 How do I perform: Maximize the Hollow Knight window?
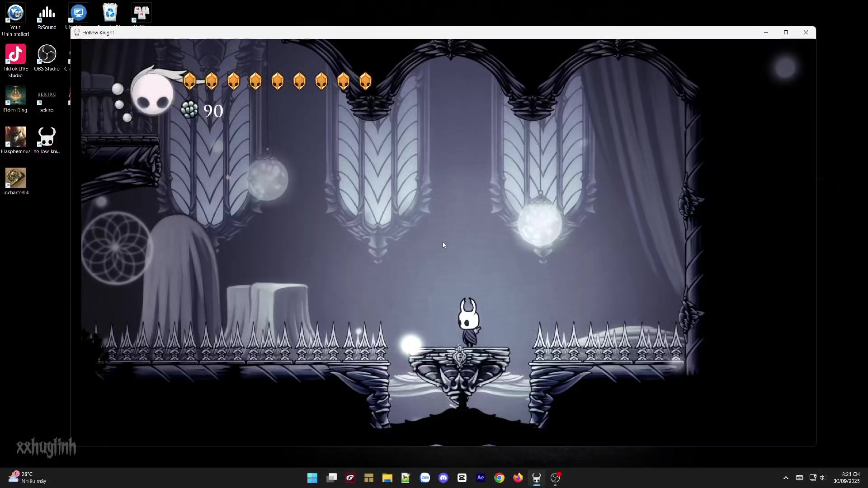coord(786,33)
